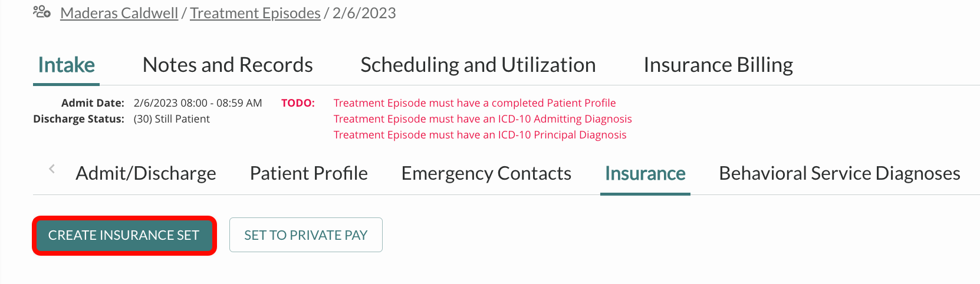980x284 pixels.
Task: Click the Set to Private Pay button
Action: 306,235
